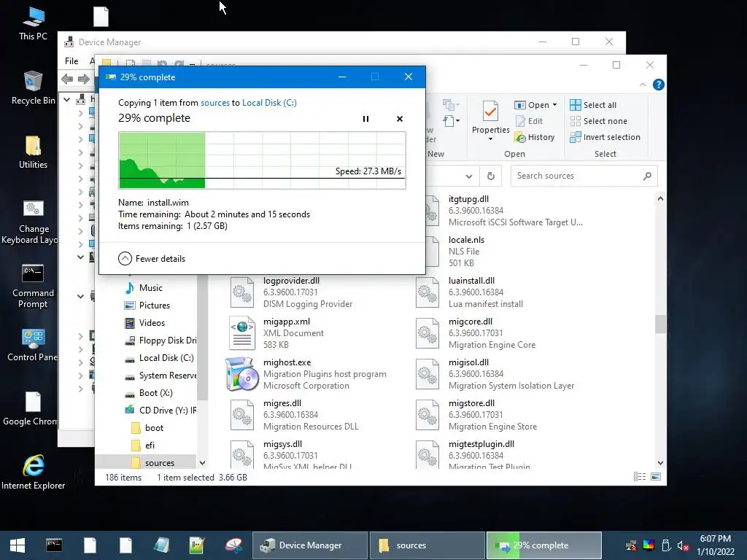This screenshot has width=747, height=560.
Task: Open Control Panel desktop icon
Action: [x=32, y=345]
